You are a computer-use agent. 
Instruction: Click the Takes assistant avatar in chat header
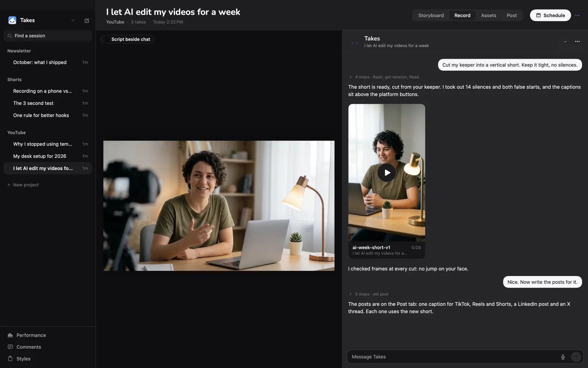point(354,42)
